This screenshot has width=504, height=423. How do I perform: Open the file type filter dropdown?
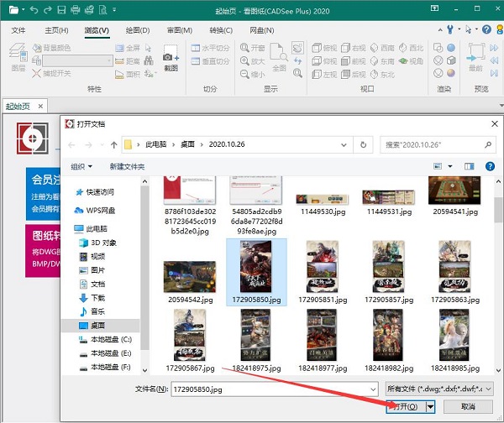coord(440,389)
